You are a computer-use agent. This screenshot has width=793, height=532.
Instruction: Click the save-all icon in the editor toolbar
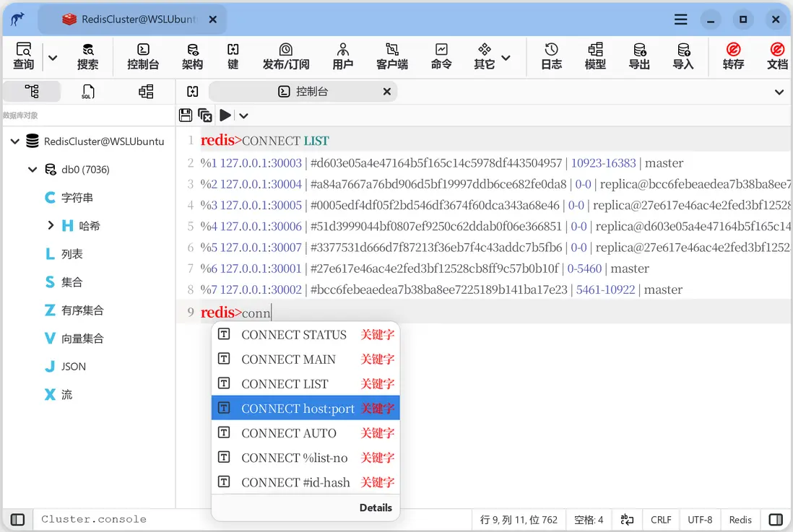click(205, 115)
